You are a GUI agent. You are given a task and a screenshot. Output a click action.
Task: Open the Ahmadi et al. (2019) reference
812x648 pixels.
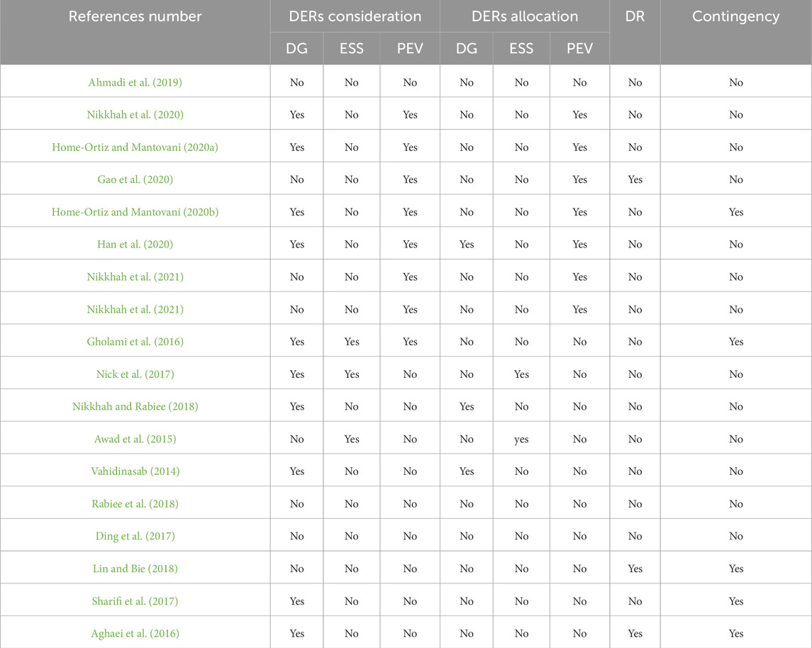pos(135,82)
